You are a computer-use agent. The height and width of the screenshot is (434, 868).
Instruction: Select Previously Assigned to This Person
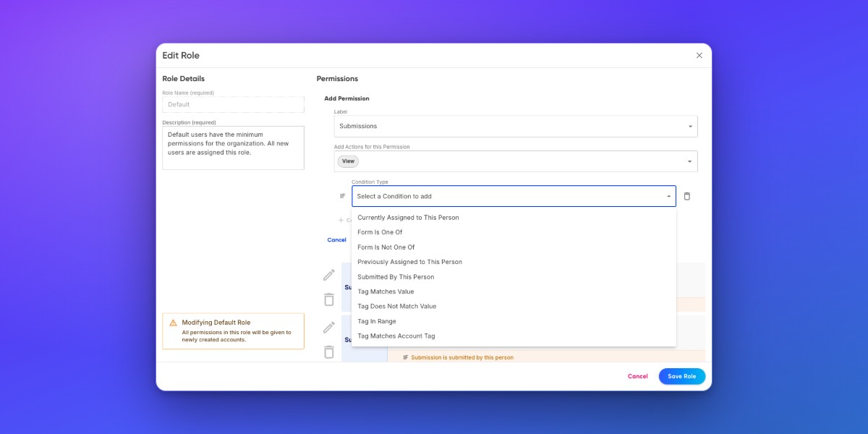[x=514, y=262]
